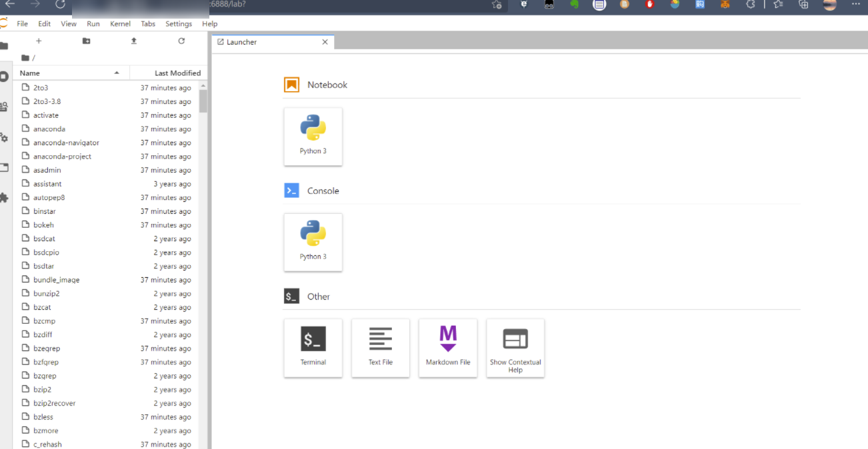Open the Extension Manager puzzle icon
Viewport: 868px width, 449px height.
(x=4, y=198)
